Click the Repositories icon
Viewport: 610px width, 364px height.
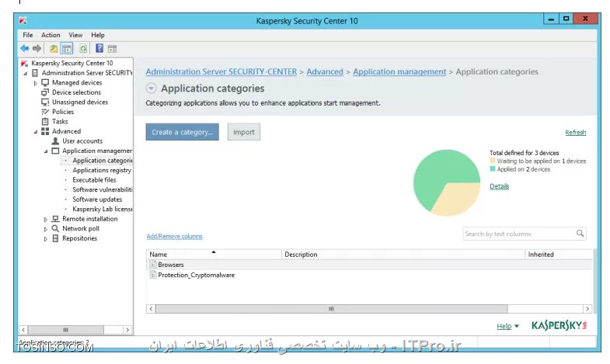(55, 238)
